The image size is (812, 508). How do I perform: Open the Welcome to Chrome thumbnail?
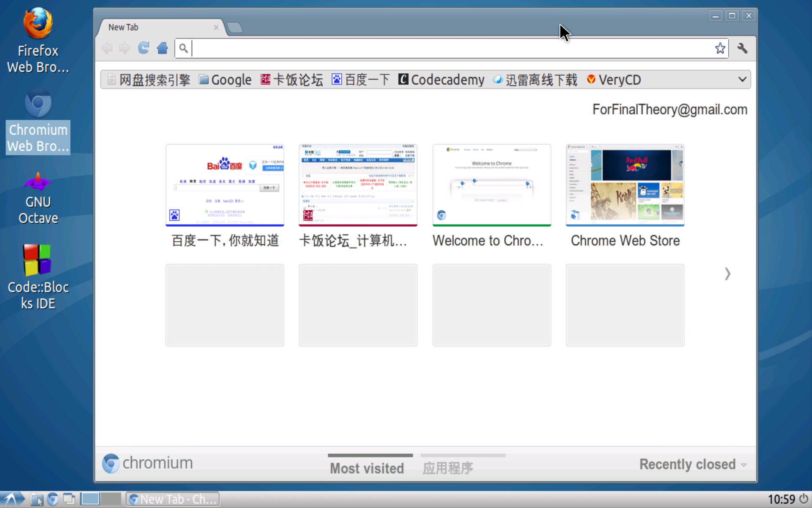point(491,185)
